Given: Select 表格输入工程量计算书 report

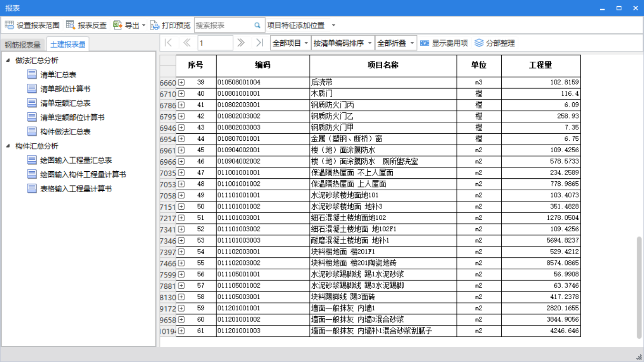Looking at the screenshot, I should [x=76, y=189].
